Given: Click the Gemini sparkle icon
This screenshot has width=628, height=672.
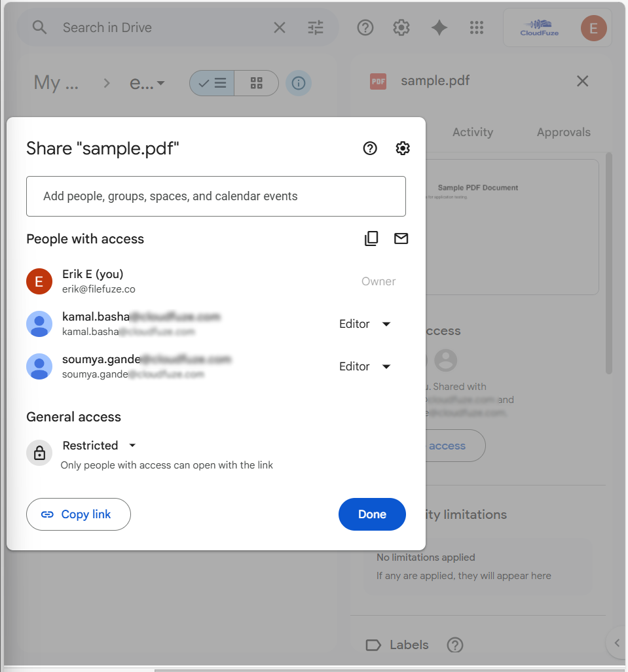Looking at the screenshot, I should pyautogui.click(x=439, y=27).
